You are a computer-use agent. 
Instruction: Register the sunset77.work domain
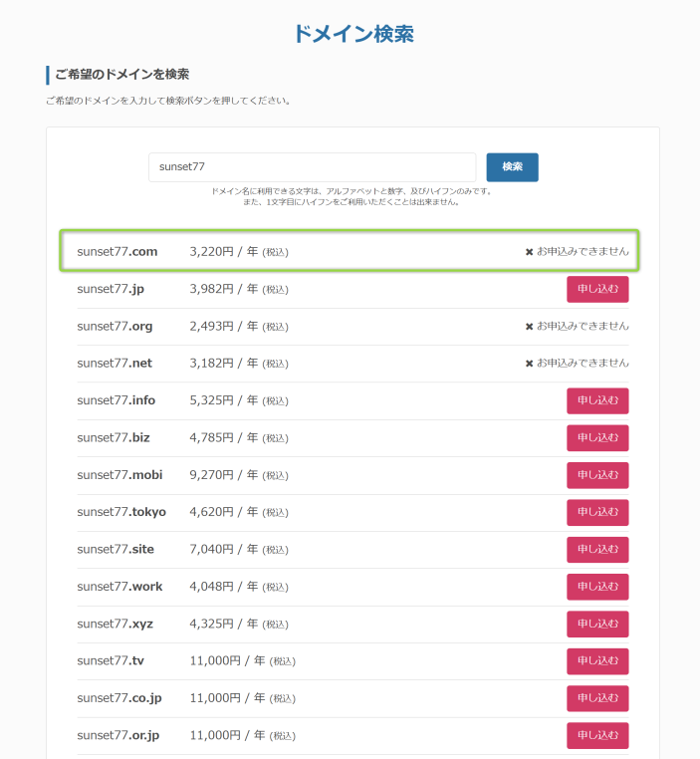(597, 587)
